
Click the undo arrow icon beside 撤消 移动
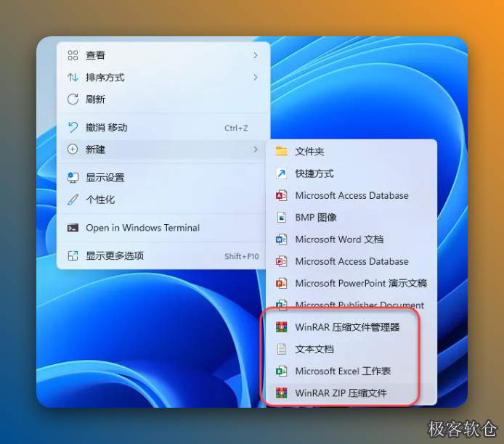[x=73, y=128]
